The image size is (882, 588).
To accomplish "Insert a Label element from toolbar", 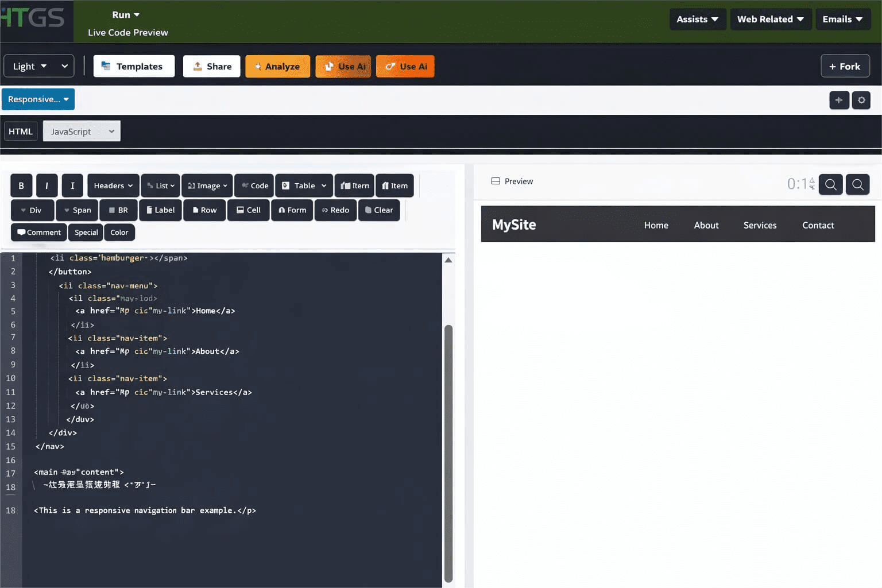I will (x=161, y=210).
